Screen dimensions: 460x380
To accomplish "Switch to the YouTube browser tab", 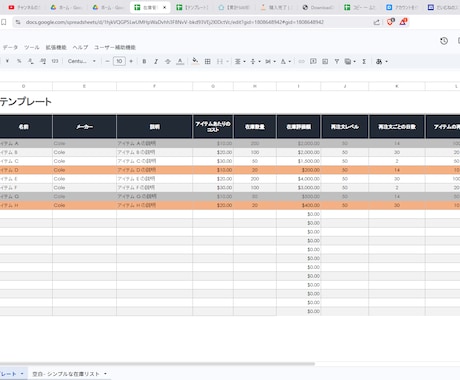I will click(x=24, y=7).
